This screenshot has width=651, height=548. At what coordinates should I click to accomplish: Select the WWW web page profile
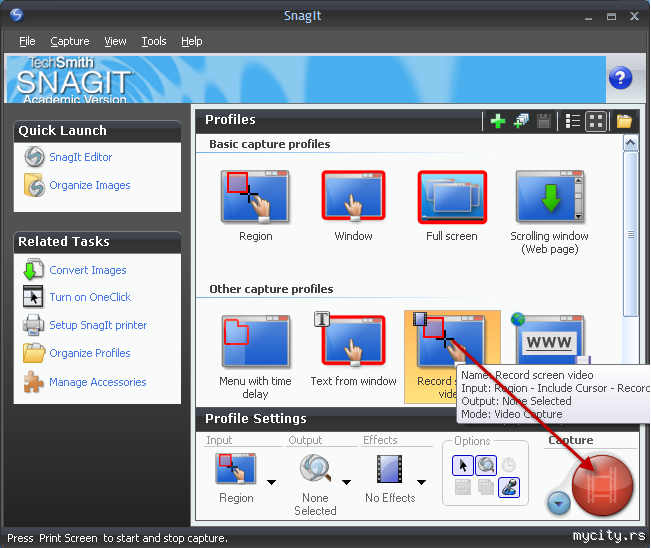pos(549,340)
